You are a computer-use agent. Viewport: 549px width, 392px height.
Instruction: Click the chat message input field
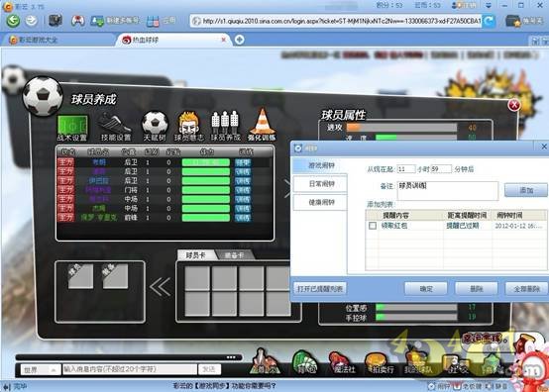pyautogui.click(x=130, y=369)
